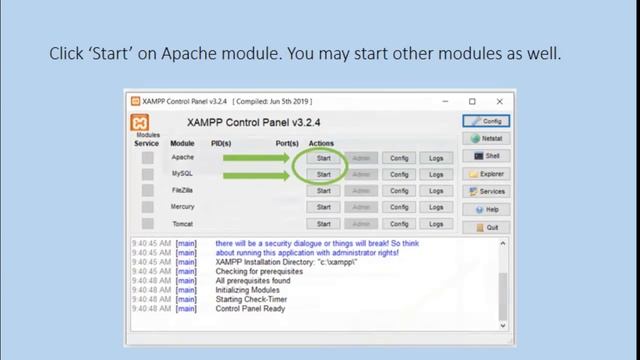The image size is (640, 360).
Task: Click the 'Mercury' module label
Action: click(x=182, y=207)
